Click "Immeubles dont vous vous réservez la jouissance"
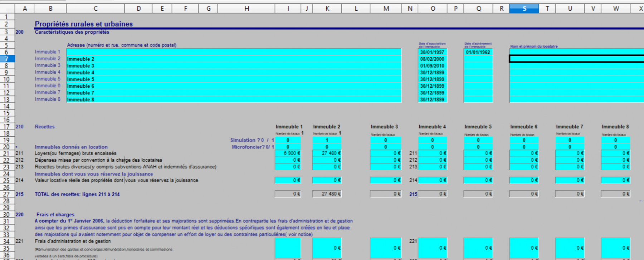The width and height of the screenshot is (644, 260). click(x=94, y=174)
